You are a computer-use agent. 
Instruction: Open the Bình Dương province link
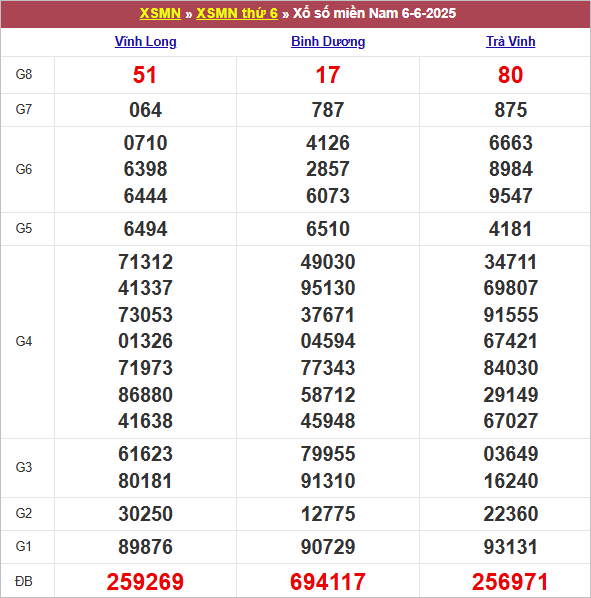tap(328, 42)
